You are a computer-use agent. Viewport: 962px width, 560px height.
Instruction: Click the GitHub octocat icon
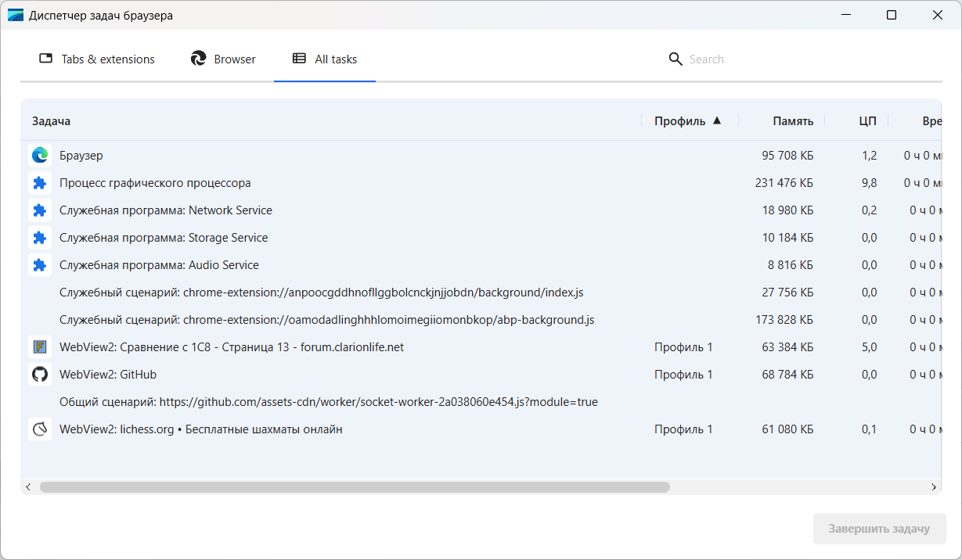(40, 375)
